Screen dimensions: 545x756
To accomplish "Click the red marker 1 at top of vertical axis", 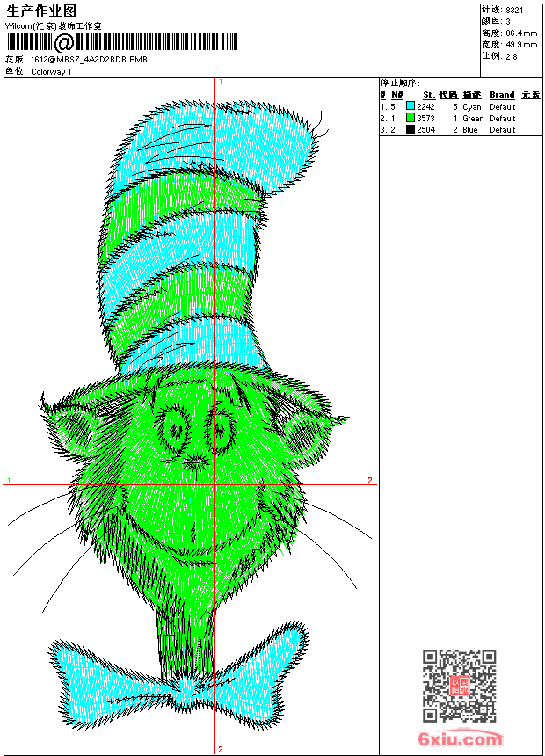I will point(220,82).
